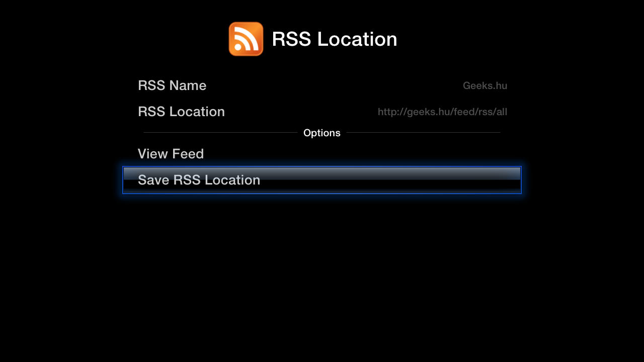Viewport: 644px width, 362px height.
Task: Select the RSS Location row label in list
Action: tap(181, 112)
